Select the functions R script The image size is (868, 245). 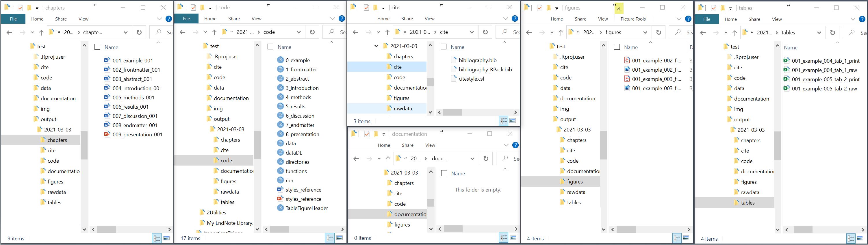[292, 171]
